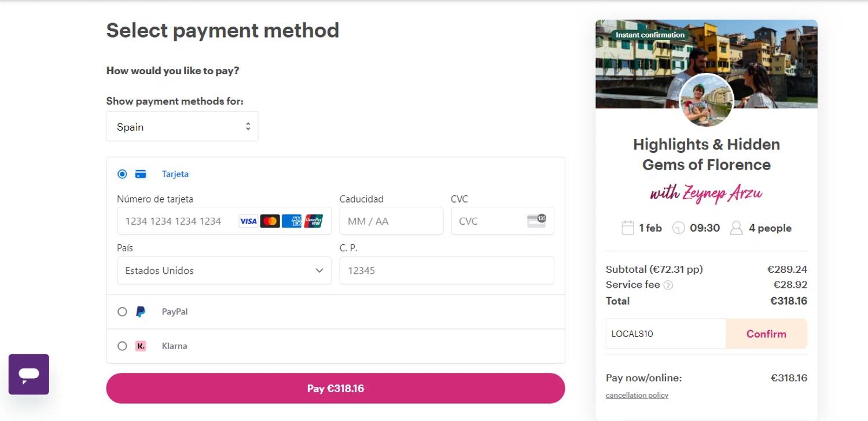Select the Tarjeta payment radio button
The height and width of the screenshot is (421, 868).
point(122,174)
